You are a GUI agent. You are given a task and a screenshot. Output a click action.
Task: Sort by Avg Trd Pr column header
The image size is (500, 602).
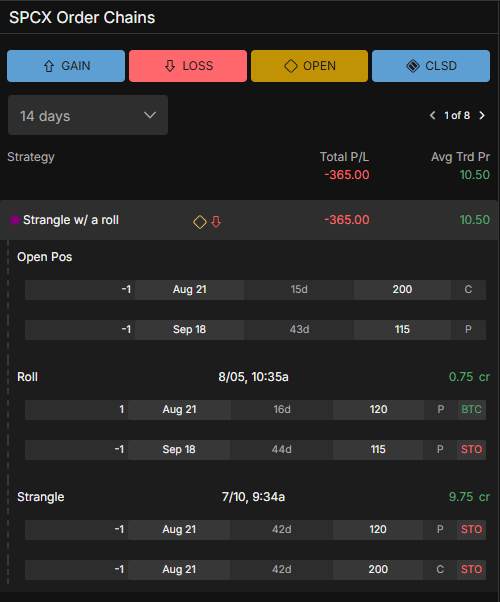click(460, 157)
